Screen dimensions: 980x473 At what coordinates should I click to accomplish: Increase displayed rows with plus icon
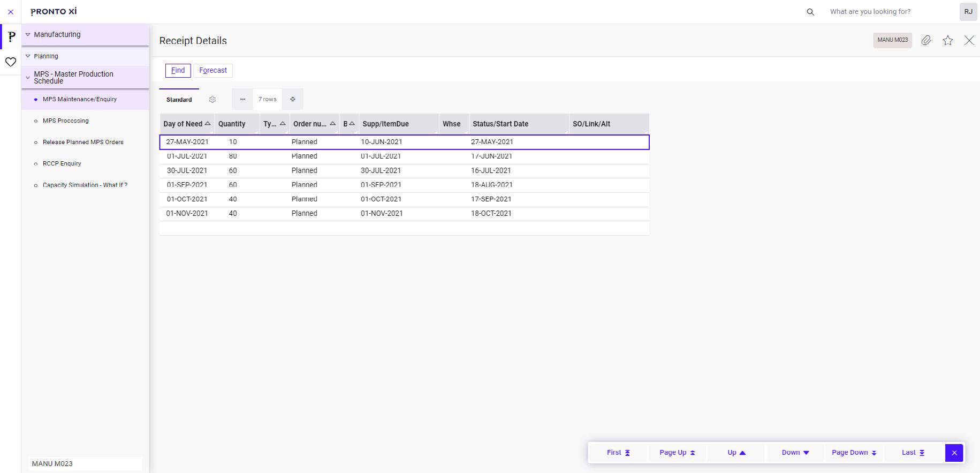click(x=293, y=99)
